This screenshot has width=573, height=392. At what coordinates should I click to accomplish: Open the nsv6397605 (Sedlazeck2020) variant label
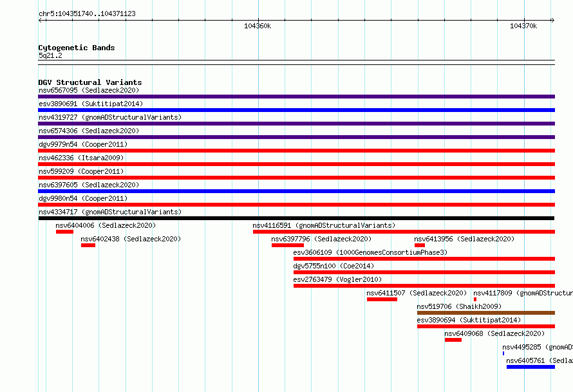coord(89,185)
